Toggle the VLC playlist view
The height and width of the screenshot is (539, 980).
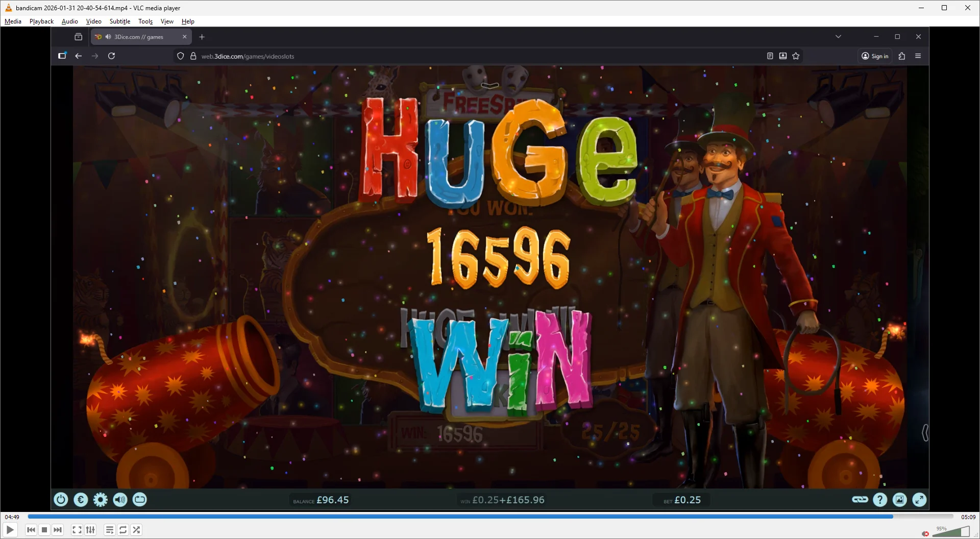point(109,530)
